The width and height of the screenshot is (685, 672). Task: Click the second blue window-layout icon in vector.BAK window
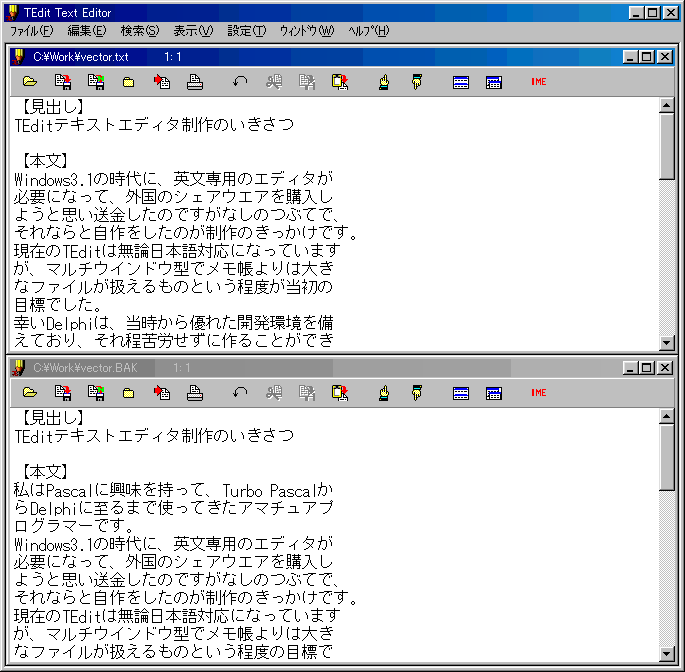[x=494, y=393]
